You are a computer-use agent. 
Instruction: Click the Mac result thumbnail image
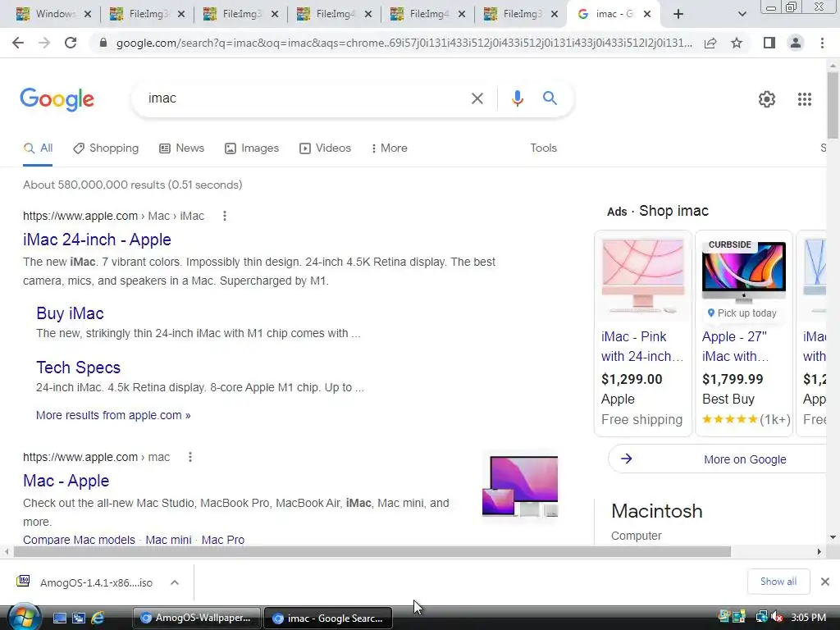519,486
